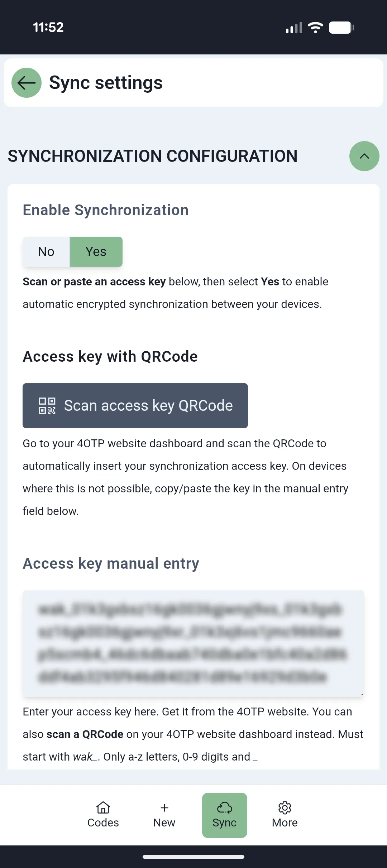Disable synchronization by selecting No

click(x=46, y=251)
